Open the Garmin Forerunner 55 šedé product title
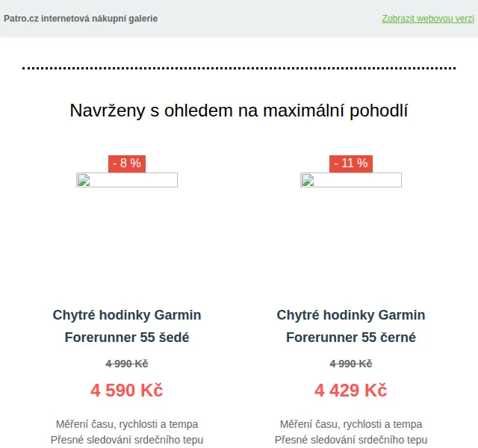Viewport: 478px width, 448px height. pos(127,326)
